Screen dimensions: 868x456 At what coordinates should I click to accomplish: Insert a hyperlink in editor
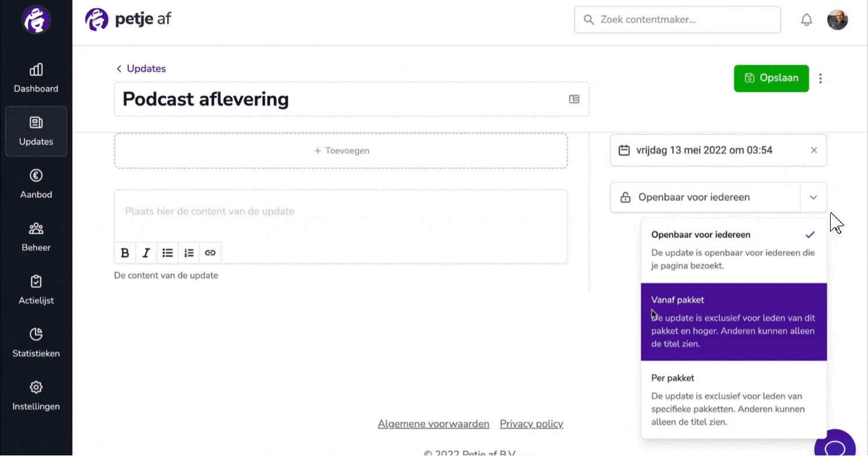[210, 252]
